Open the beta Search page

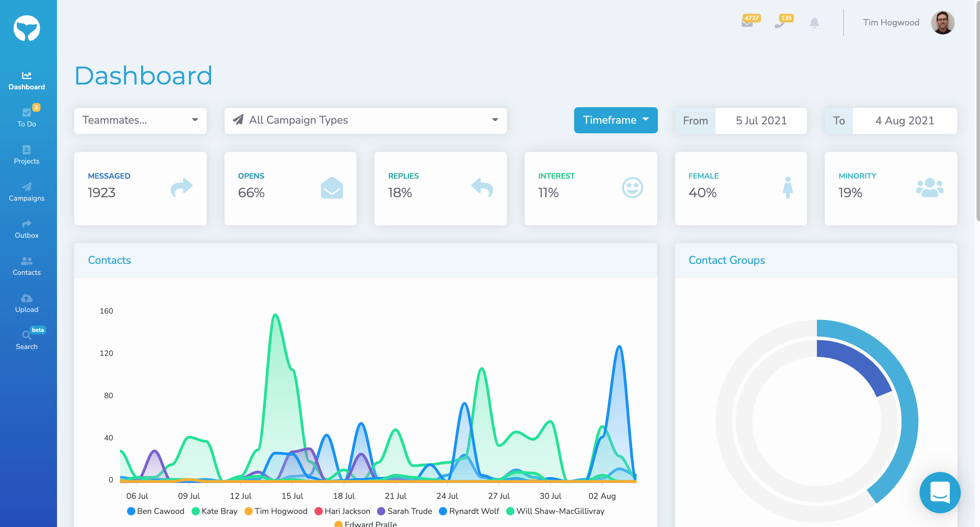[x=27, y=340]
